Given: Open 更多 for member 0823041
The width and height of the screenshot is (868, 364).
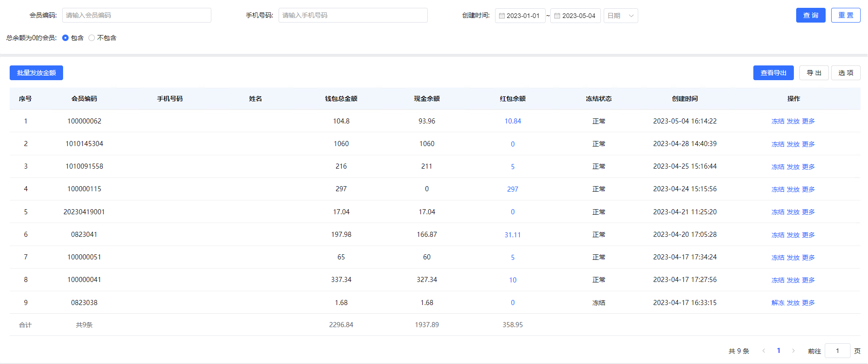Looking at the screenshot, I should click(808, 235).
